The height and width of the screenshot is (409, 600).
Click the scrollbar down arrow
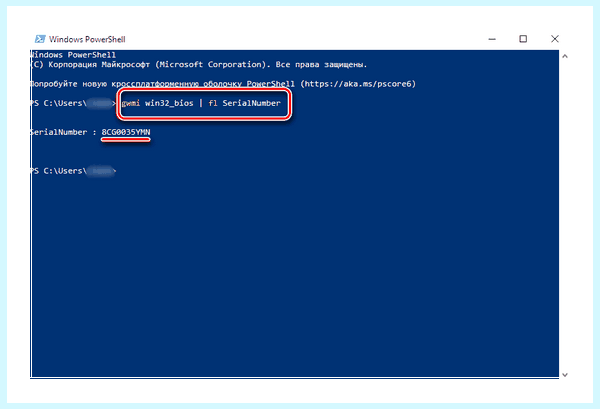(565, 375)
